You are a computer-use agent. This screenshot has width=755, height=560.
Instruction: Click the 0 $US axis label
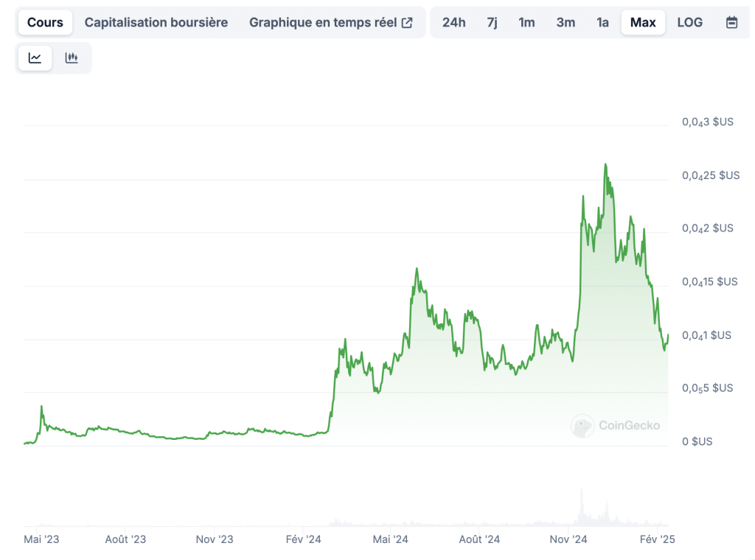click(697, 441)
